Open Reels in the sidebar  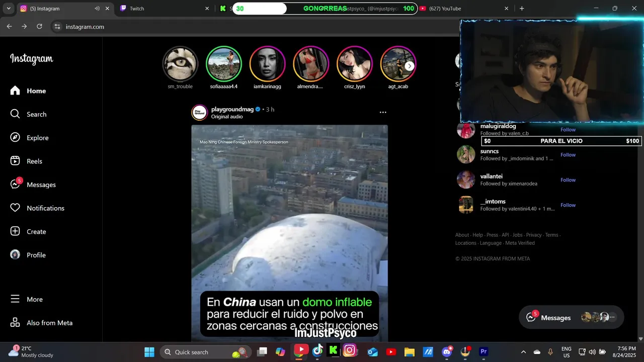click(x=27, y=161)
